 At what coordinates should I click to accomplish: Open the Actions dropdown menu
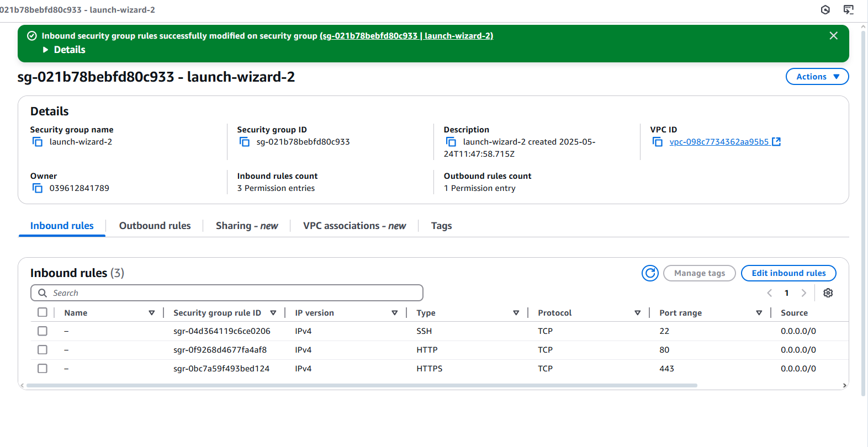(x=817, y=77)
